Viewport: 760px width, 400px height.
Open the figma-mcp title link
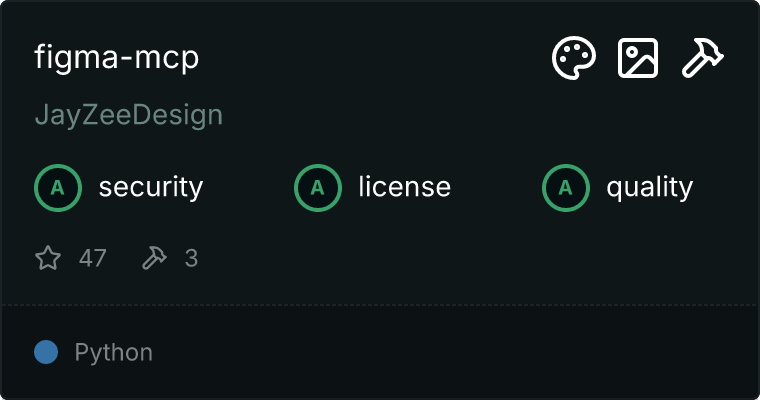[x=117, y=58]
